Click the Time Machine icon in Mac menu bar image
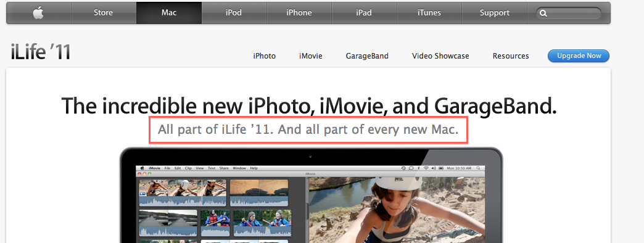 pyautogui.click(x=403, y=168)
